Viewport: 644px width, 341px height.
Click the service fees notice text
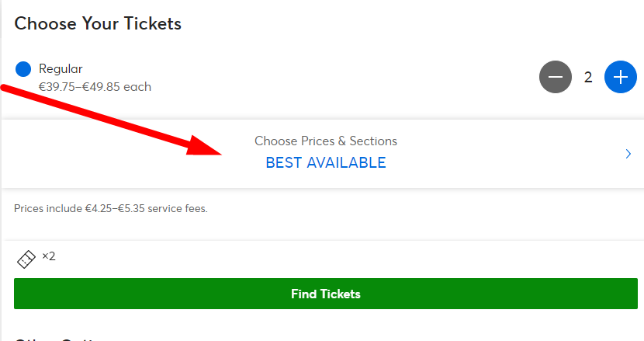[111, 208]
